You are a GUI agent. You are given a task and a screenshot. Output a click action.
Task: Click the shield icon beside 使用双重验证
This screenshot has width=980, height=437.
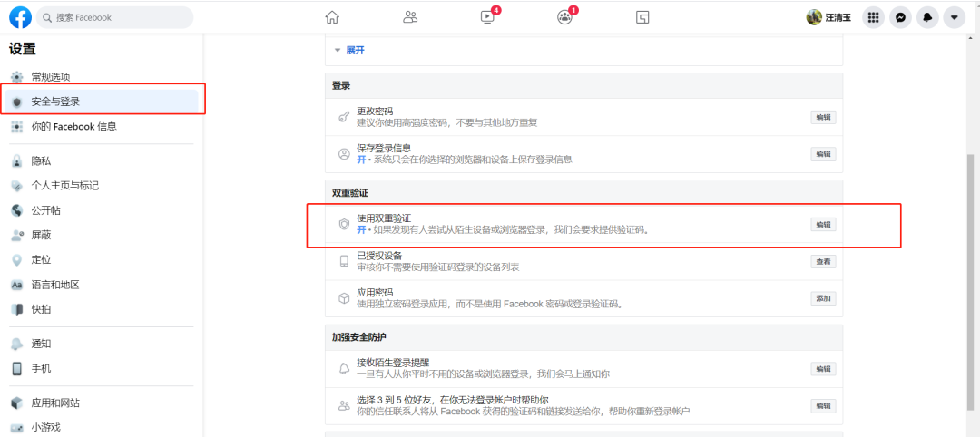tap(343, 225)
